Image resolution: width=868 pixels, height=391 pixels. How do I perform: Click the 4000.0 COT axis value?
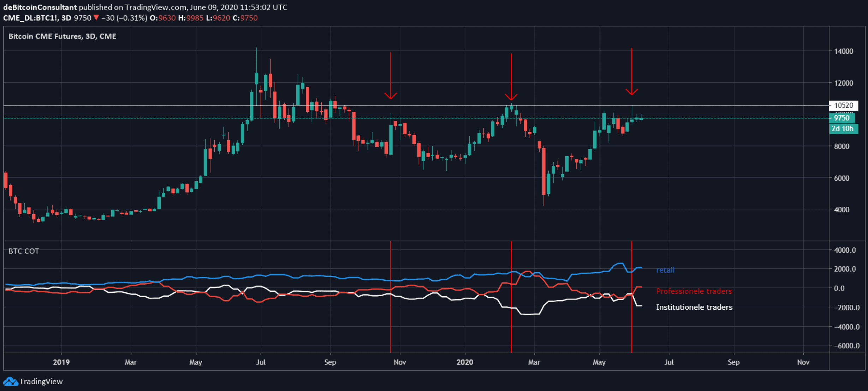pyautogui.click(x=845, y=250)
